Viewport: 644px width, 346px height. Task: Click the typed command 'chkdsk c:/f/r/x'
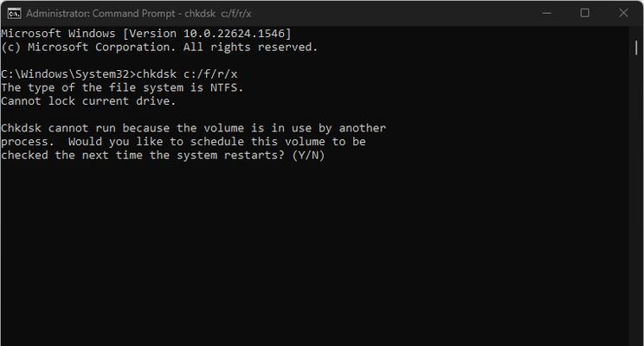click(x=187, y=74)
